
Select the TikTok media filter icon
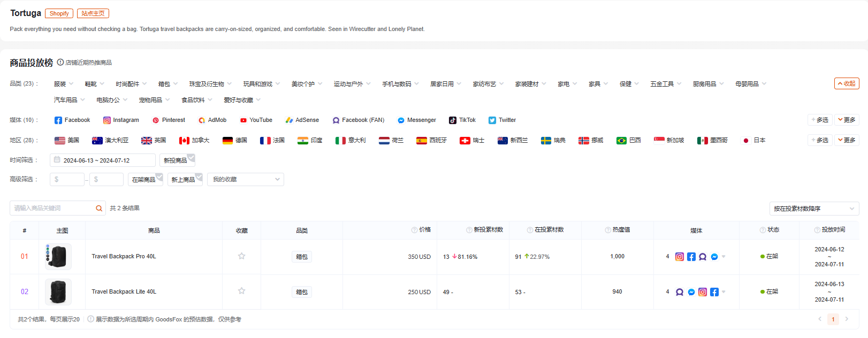453,120
